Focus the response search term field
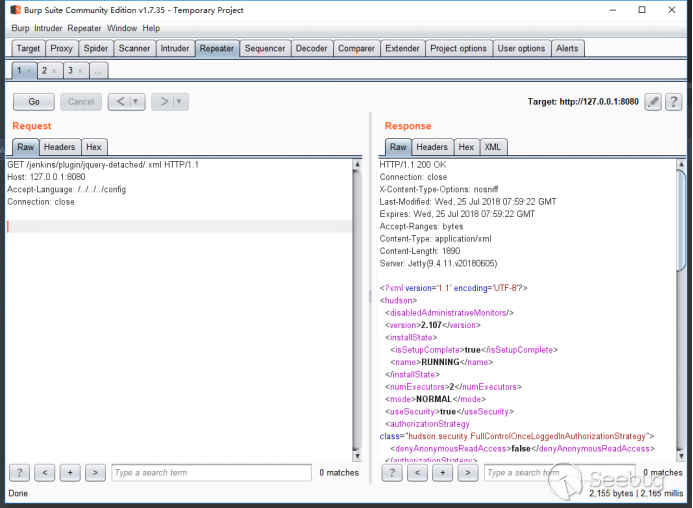Screen dimensions: 693x508 coord(560,473)
